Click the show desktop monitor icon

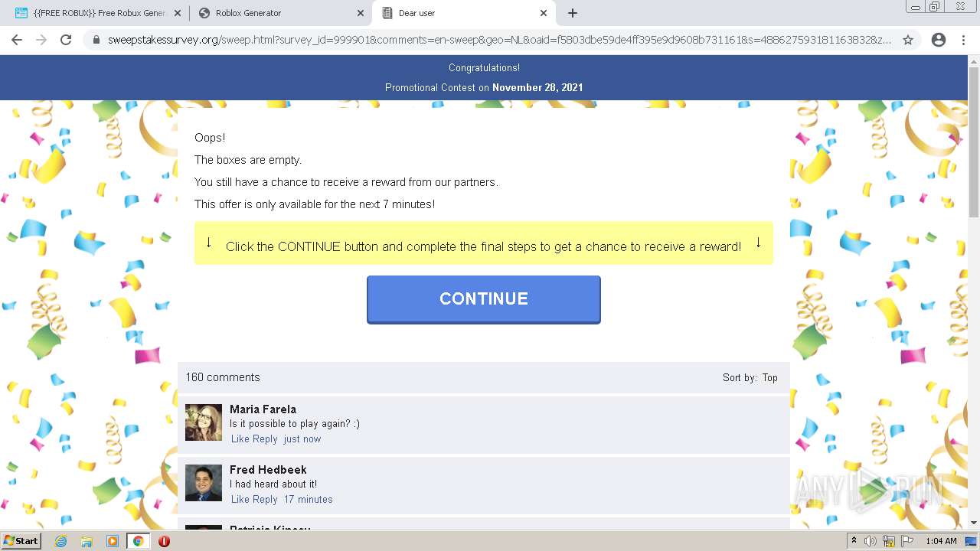pos(972,541)
